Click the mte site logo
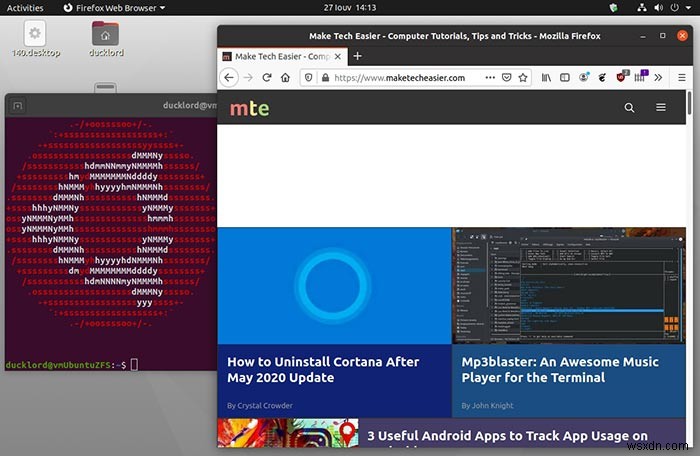 pos(249,108)
